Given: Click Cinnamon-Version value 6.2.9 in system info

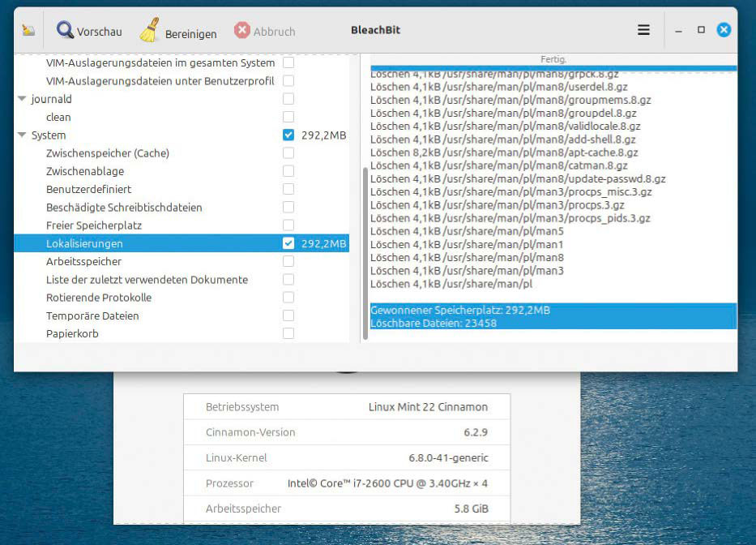Looking at the screenshot, I should [476, 432].
